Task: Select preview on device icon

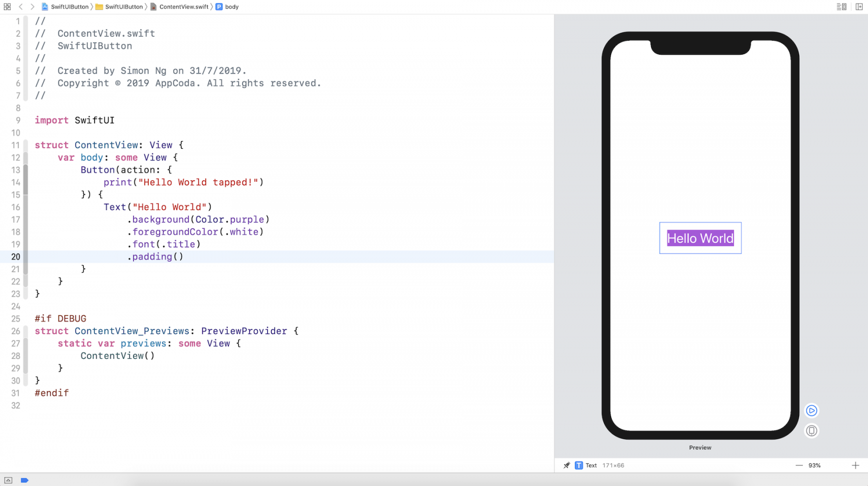Action: pyautogui.click(x=811, y=431)
